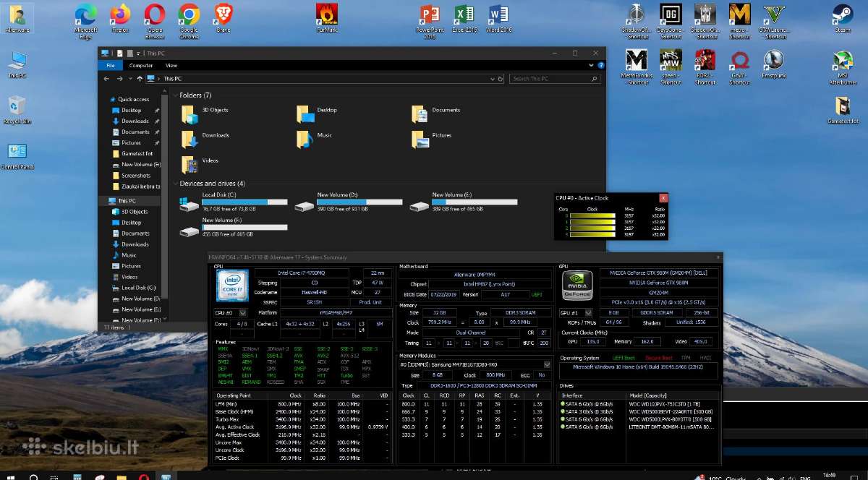
Task: Close the CPU #0 Active Clock window
Action: (x=663, y=197)
